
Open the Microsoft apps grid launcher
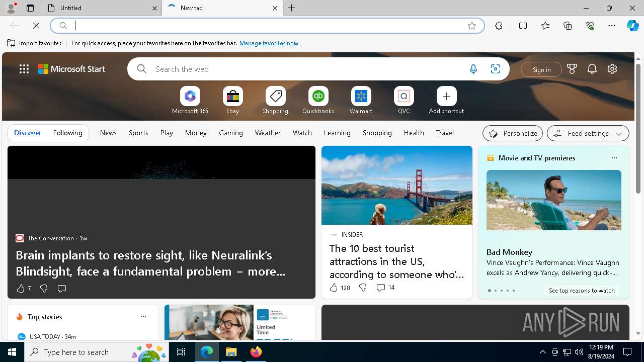(x=24, y=69)
